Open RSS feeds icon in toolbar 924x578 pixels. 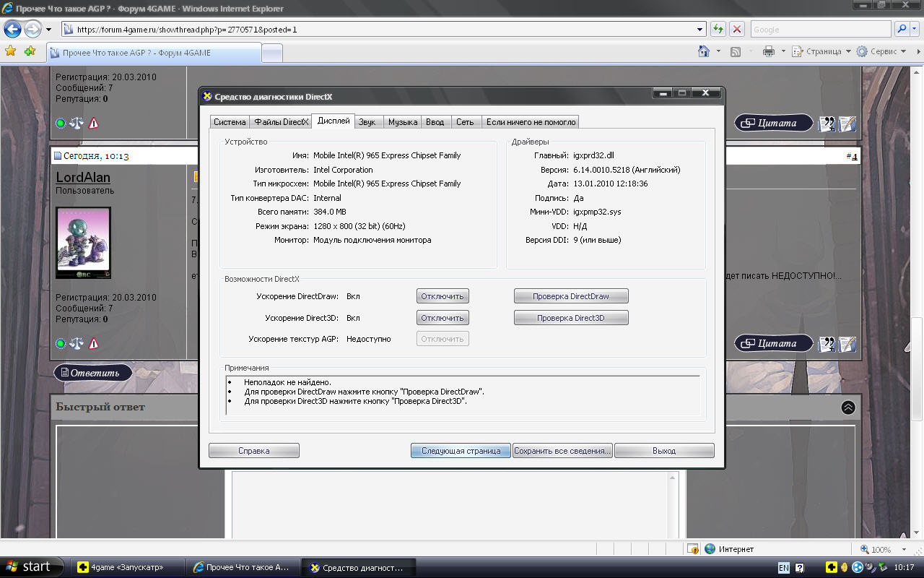click(736, 51)
